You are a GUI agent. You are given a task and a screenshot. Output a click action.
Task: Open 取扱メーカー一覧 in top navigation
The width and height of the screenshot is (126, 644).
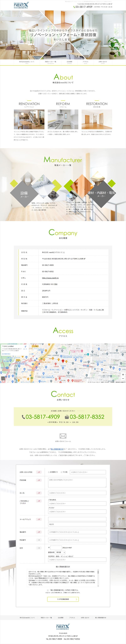pyautogui.click(x=50, y=62)
